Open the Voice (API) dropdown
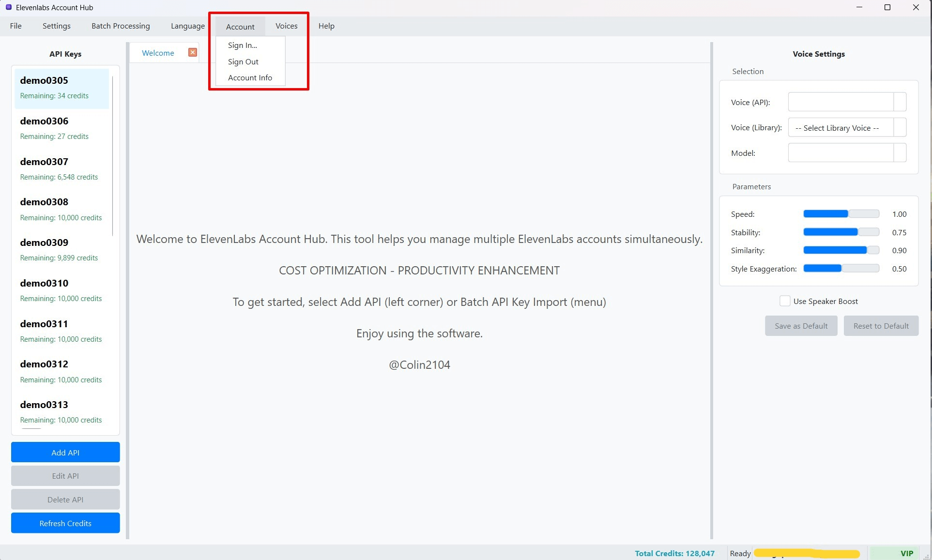Viewport: 932px width, 560px height. 847,102
